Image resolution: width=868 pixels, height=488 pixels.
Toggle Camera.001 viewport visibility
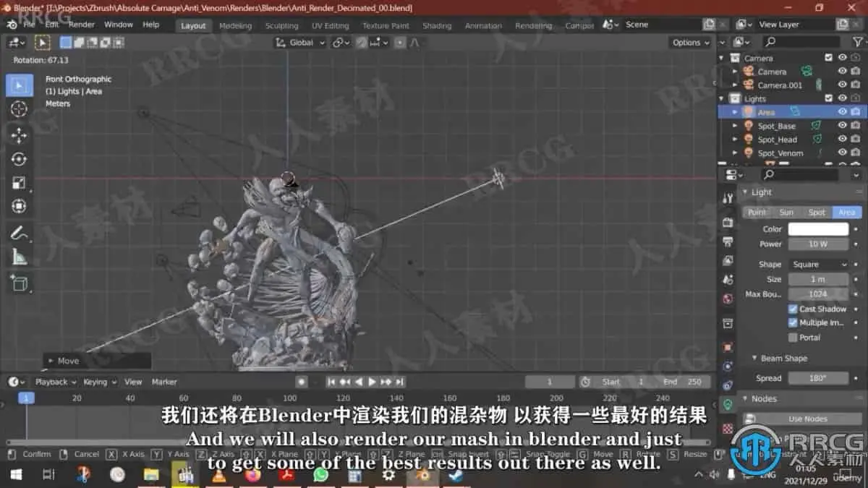click(x=843, y=85)
